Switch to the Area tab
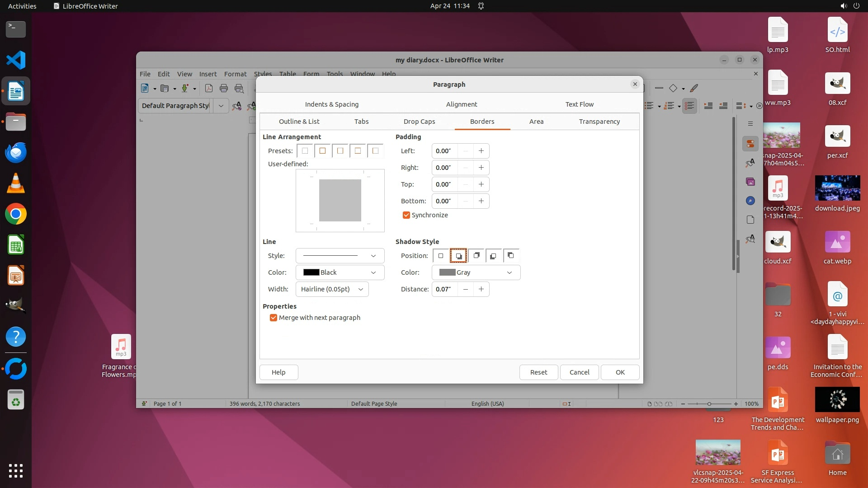Image resolution: width=868 pixels, height=488 pixels. [536, 122]
